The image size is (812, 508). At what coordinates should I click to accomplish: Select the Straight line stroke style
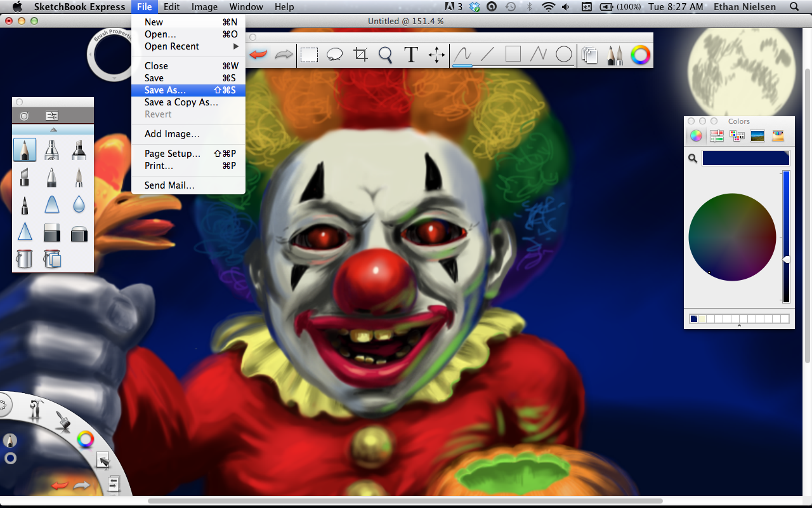[x=487, y=55]
